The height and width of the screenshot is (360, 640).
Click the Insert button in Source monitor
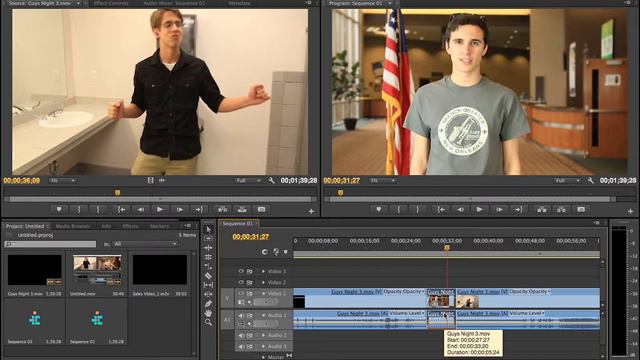coord(222,209)
